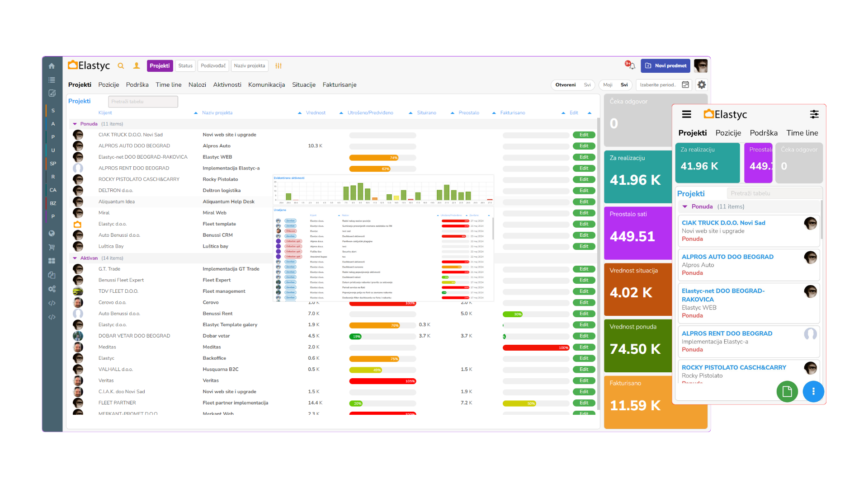Image resolution: width=868 pixels, height=488 pixels.
Task: Click the orange user profile icon
Action: 137,66
